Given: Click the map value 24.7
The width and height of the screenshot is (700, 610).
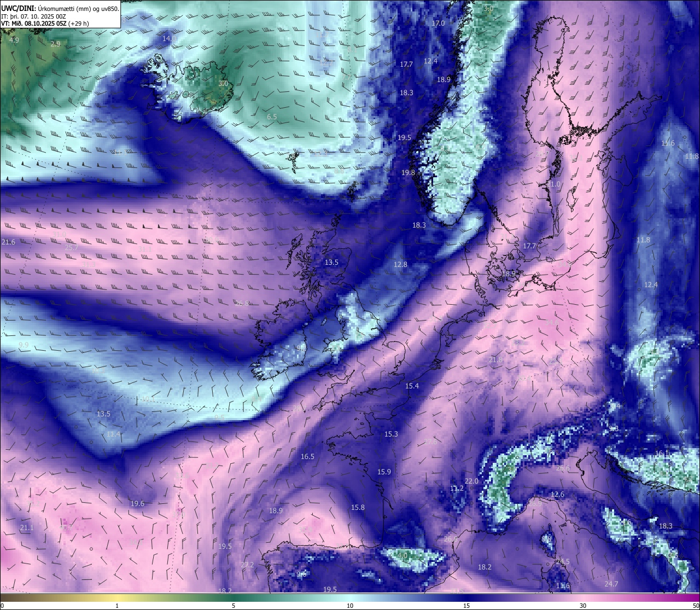Looking at the screenshot, I should point(611,584).
